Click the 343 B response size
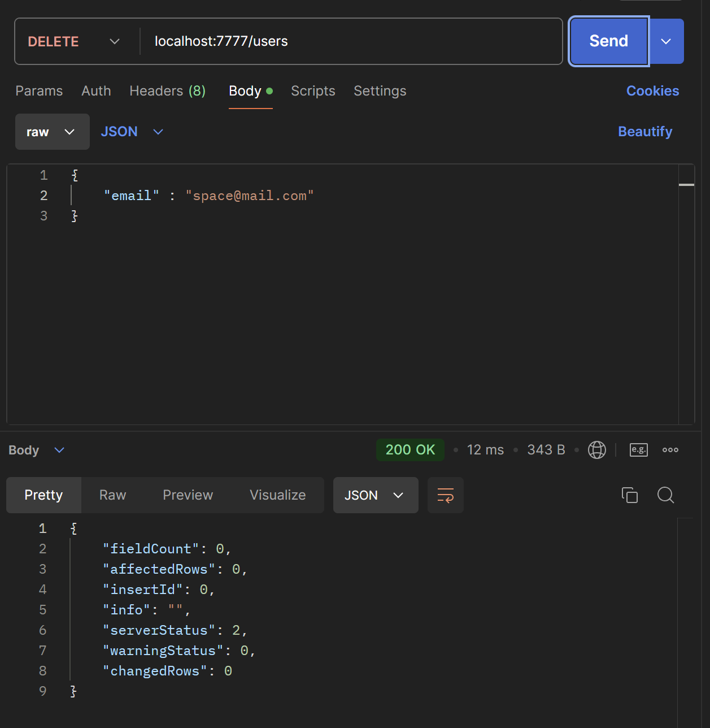 (546, 450)
